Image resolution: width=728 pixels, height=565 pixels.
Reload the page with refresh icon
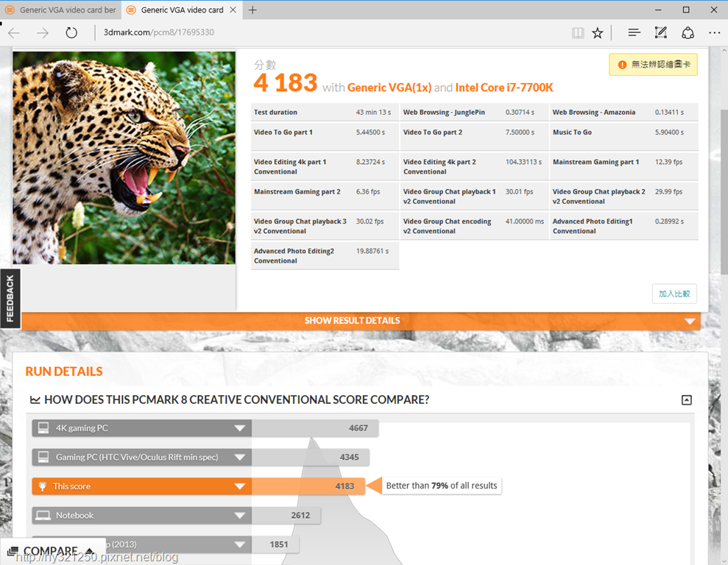click(71, 33)
